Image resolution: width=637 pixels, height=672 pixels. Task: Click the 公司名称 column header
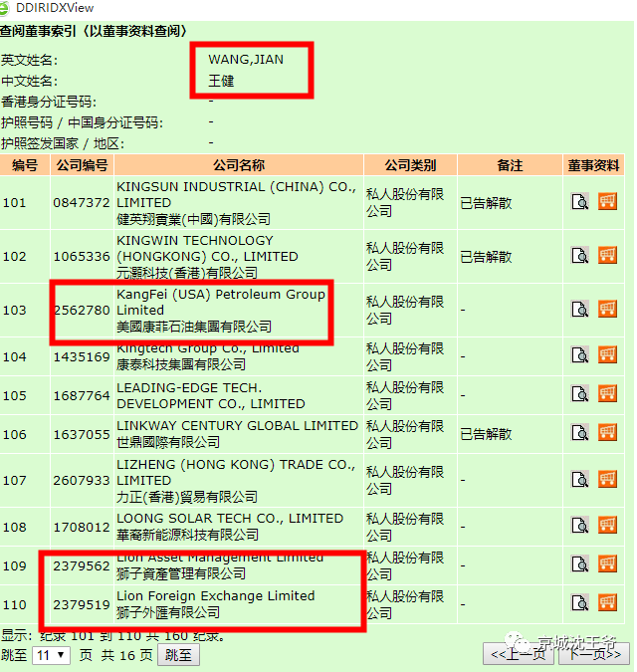pyautogui.click(x=238, y=165)
